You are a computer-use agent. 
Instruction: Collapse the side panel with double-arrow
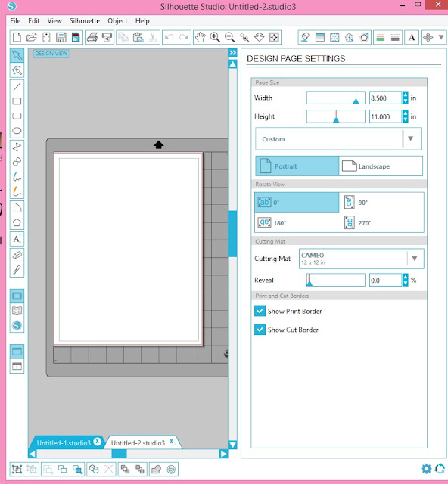pyautogui.click(x=232, y=53)
